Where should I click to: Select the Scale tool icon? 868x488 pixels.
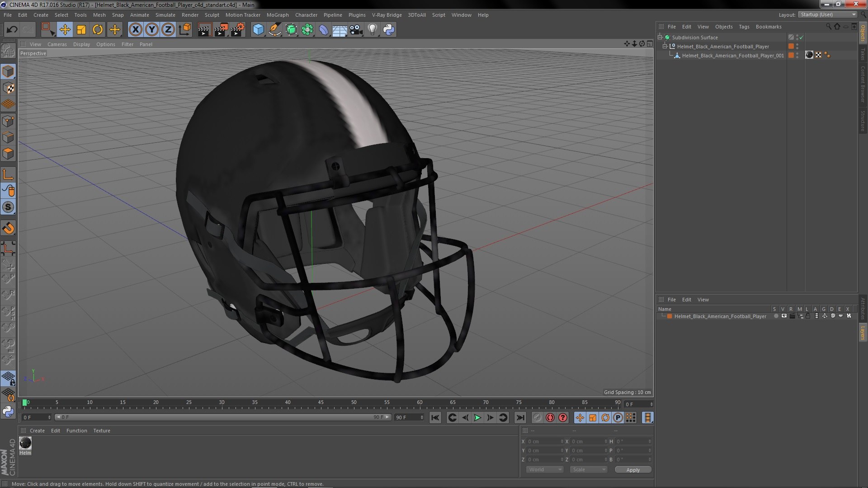pyautogui.click(x=81, y=30)
